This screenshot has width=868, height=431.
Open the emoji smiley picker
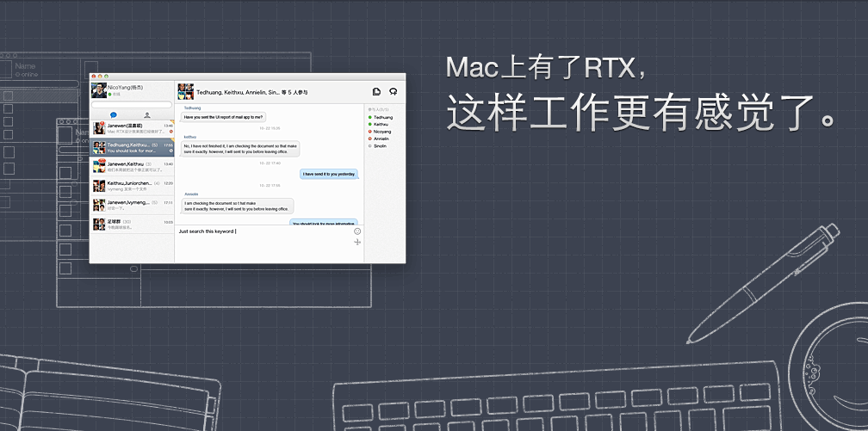(x=357, y=231)
